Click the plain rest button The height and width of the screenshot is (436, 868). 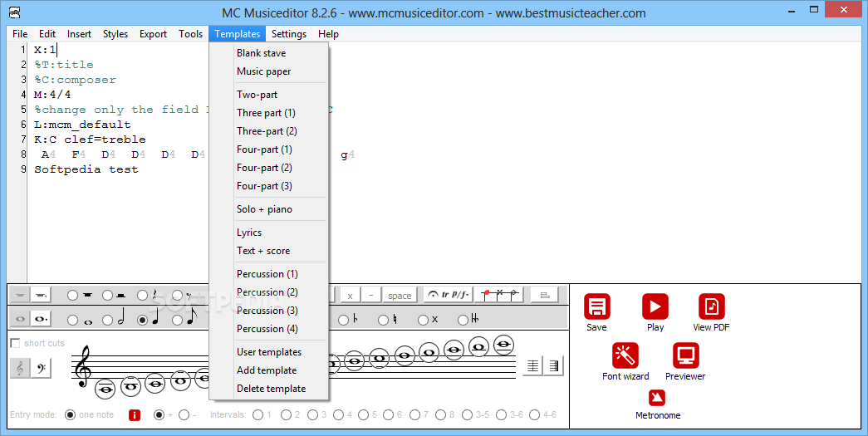tap(21, 296)
